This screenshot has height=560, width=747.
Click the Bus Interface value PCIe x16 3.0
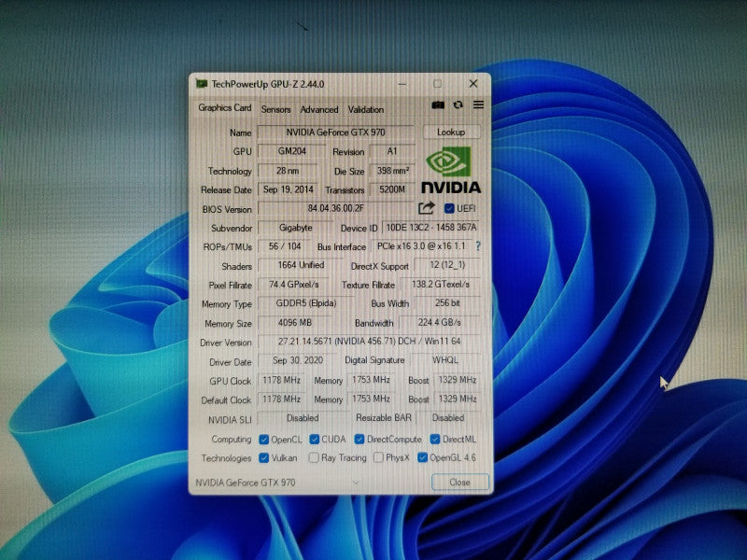[x=421, y=245]
